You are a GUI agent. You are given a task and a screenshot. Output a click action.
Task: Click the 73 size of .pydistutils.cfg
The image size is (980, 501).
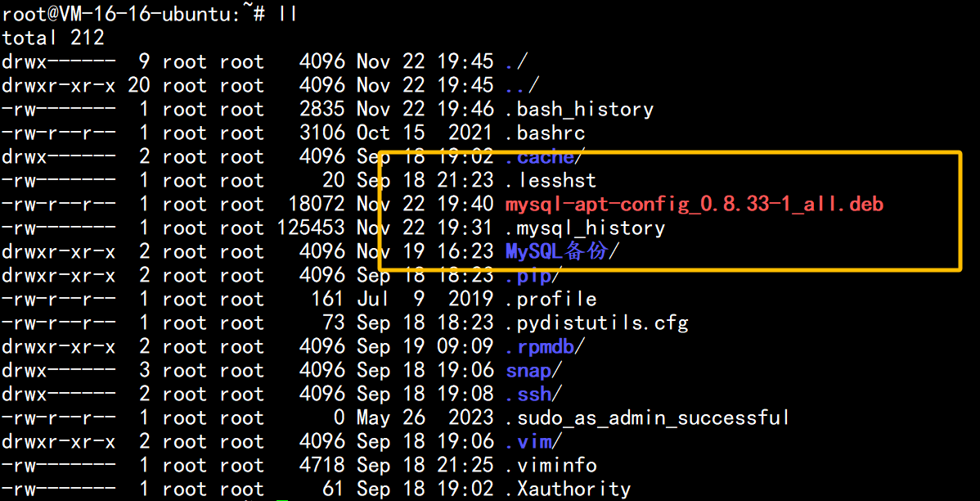(x=333, y=323)
